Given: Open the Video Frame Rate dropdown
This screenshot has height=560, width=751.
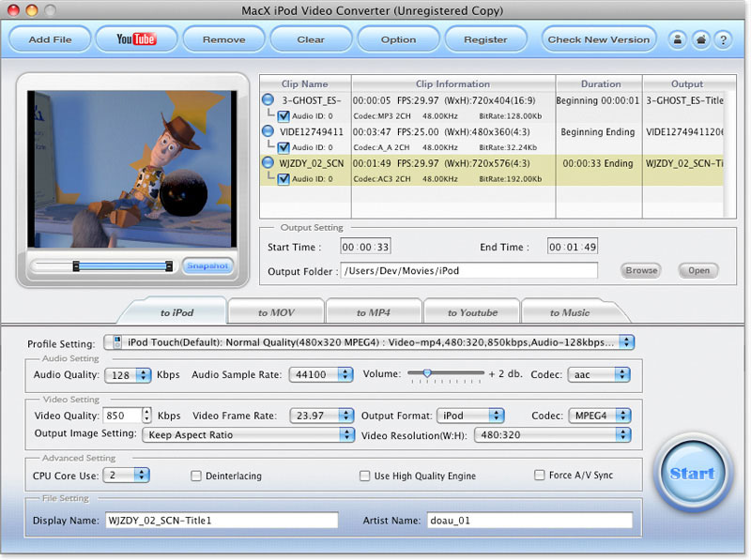Looking at the screenshot, I should (322, 416).
